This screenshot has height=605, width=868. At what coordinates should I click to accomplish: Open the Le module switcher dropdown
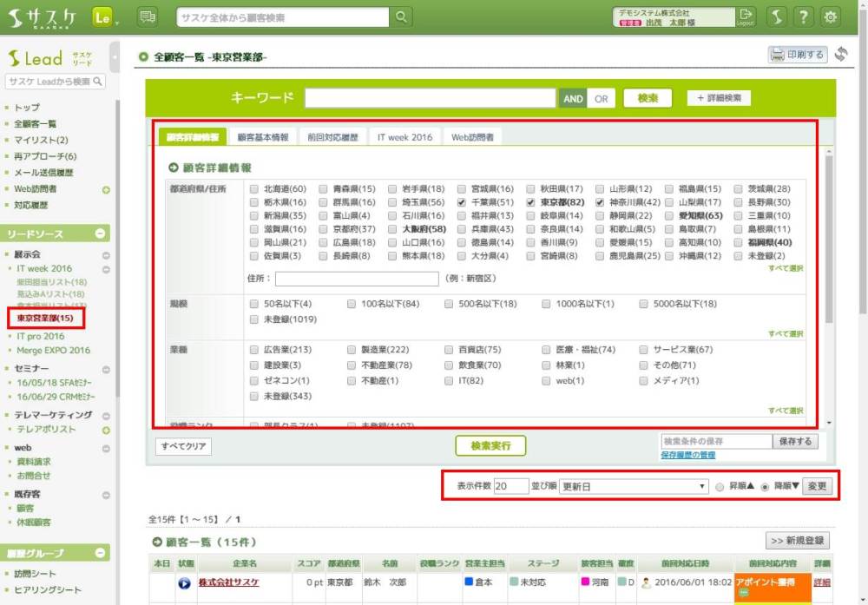[x=104, y=17]
